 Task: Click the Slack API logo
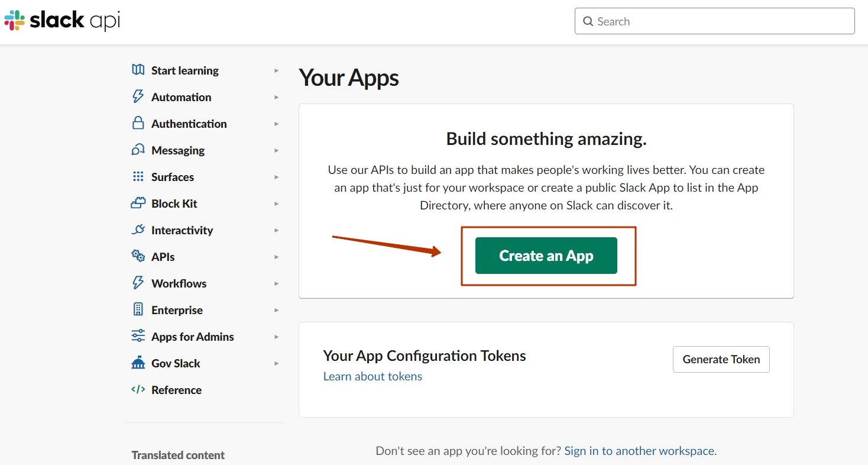click(x=62, y=21)
